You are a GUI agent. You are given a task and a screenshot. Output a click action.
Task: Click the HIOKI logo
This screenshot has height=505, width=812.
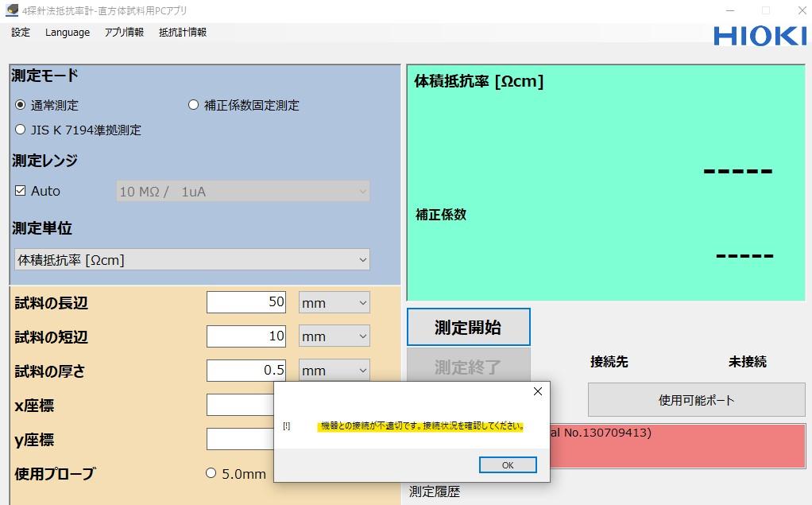click(x=760, y=34)
